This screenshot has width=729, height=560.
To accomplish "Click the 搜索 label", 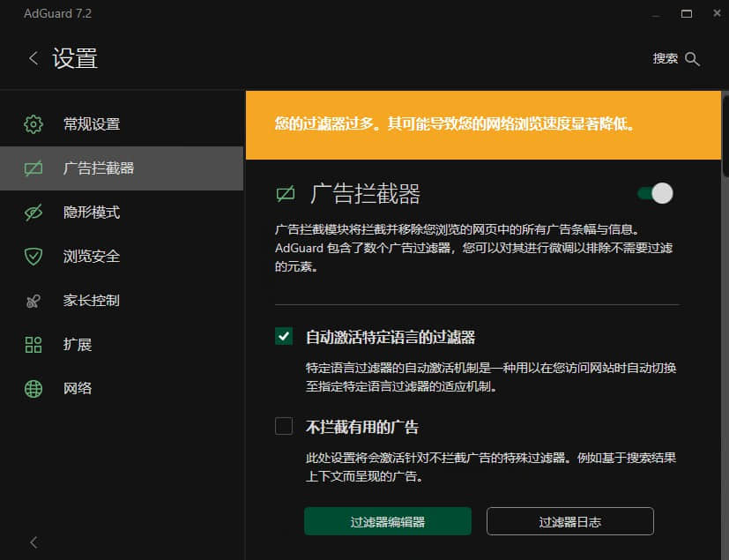I will [x=665, y=58].
